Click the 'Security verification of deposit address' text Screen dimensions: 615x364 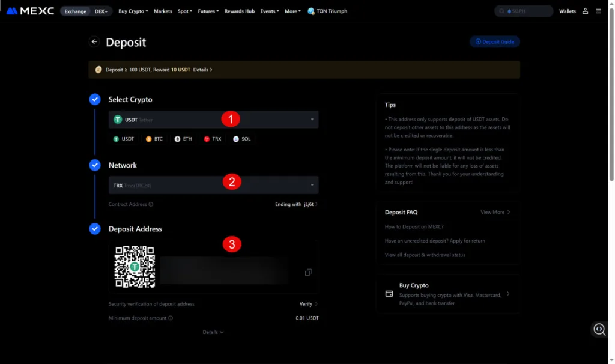pyautogui.click(x=151, y=304)
